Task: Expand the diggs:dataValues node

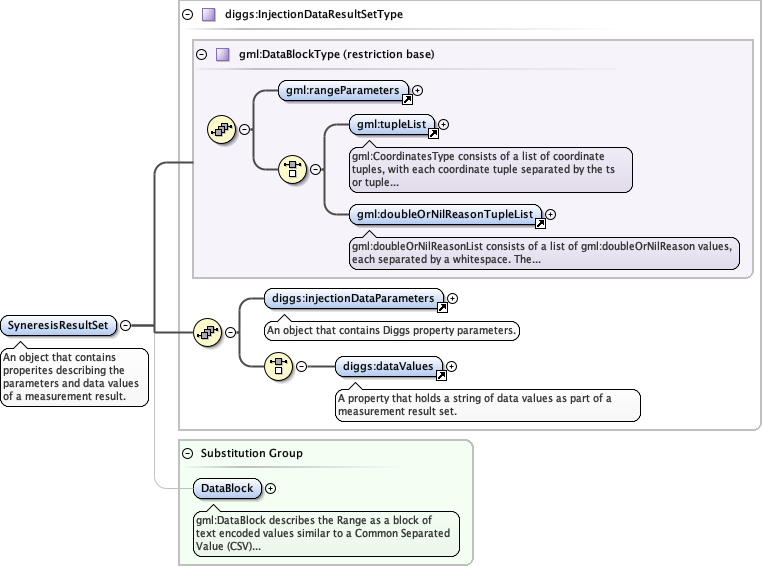Action: coord(452,366)
